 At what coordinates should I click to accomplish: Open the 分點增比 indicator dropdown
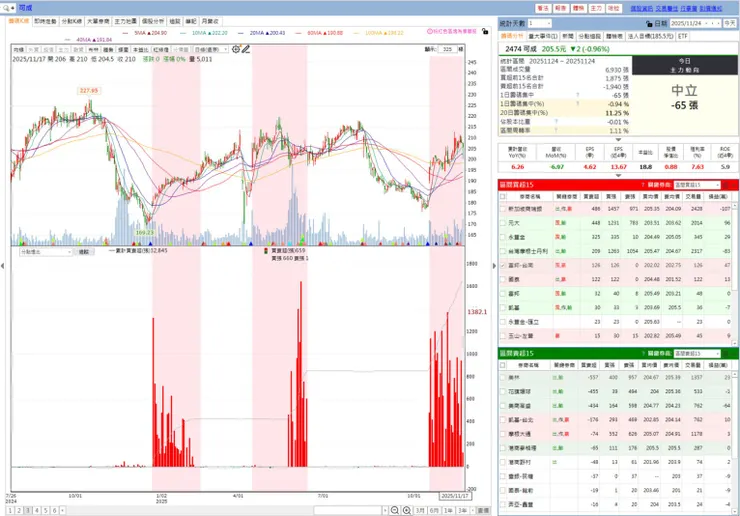coord(46,252)
